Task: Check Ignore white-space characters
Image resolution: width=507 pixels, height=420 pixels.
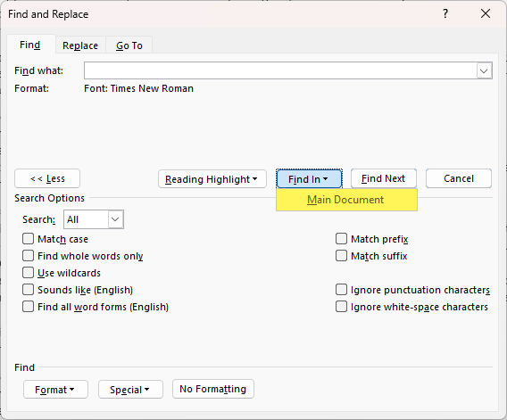Action: [342, 306]
